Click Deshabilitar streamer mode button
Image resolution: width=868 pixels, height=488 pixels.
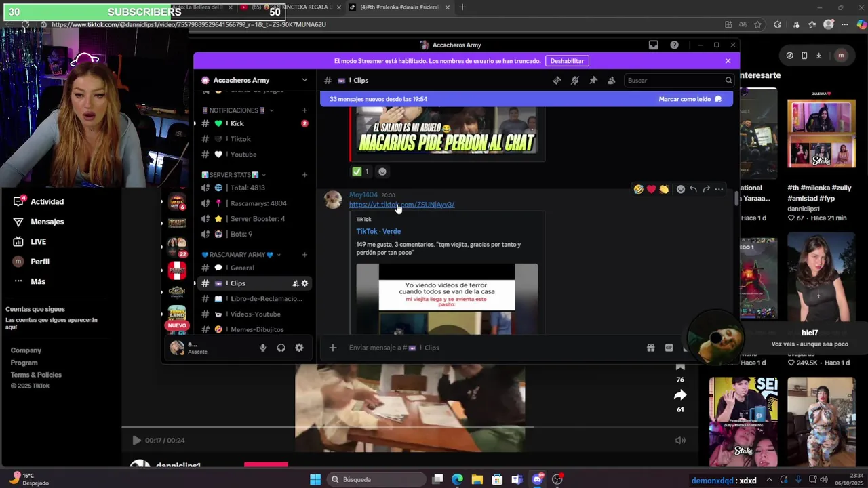tap(567, 61)
